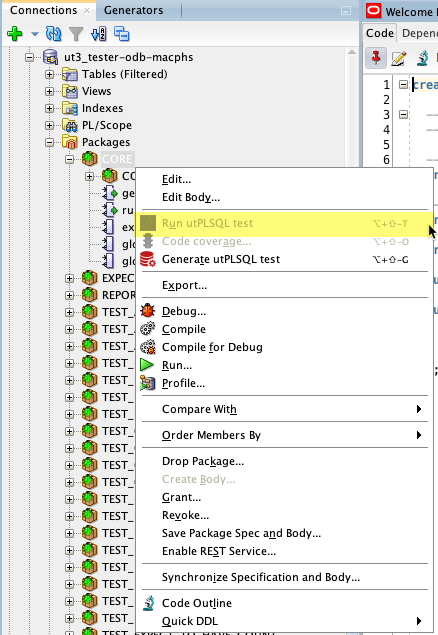Click the Oracle Welcome tab
This screenshot has width=438, height=635.
401,11
